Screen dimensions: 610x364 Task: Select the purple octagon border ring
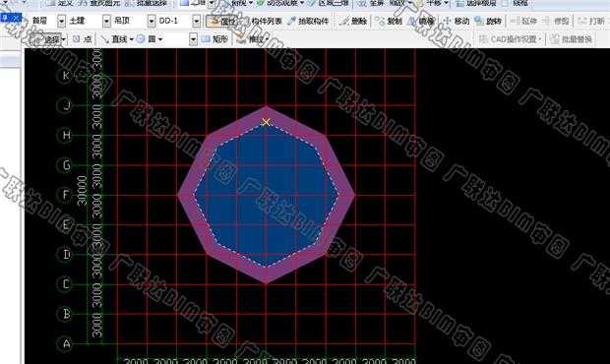[187, 195]
